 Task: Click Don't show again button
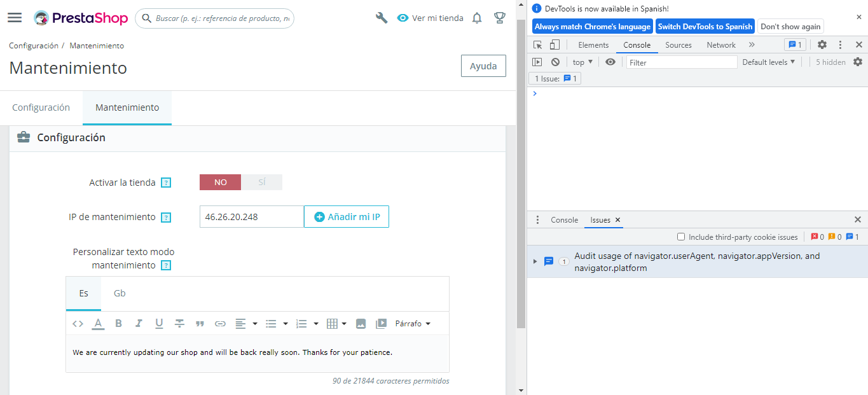[790, 26]
